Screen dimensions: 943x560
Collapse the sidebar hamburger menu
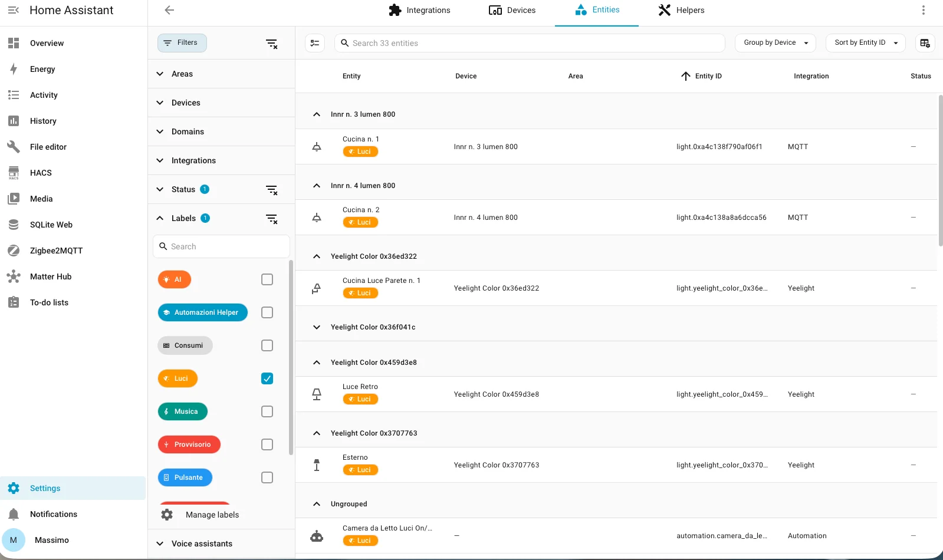(x=14, y=10)
